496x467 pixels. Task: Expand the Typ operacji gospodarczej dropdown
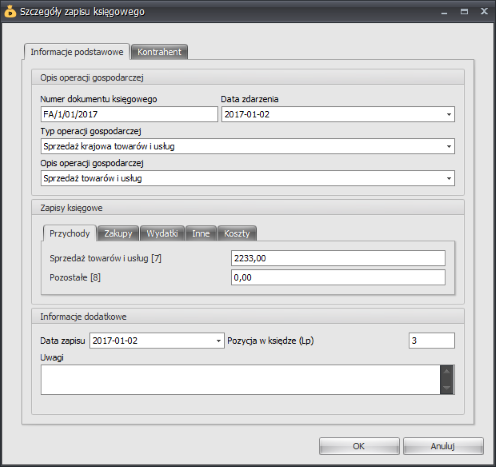click(449, 146)
